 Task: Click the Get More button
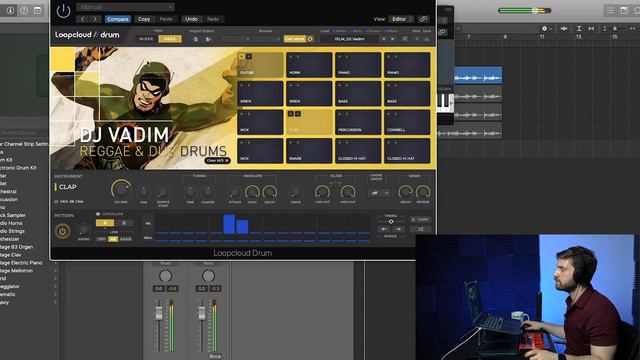[295, 39]
